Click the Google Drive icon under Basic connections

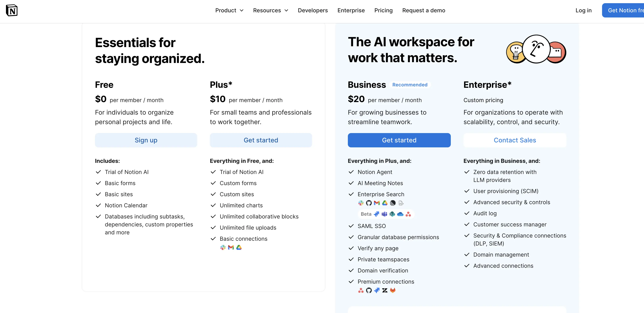point(239,247)
